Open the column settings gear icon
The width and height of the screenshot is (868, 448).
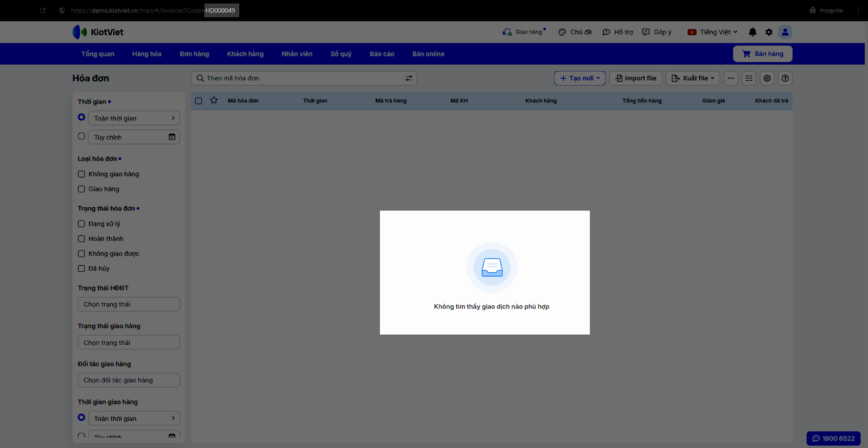tap(767, 78)
